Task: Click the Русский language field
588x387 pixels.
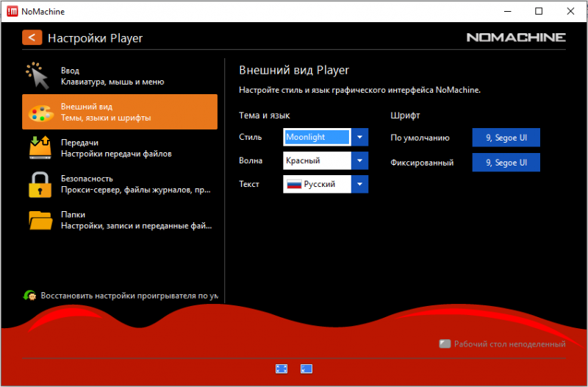Action: 317,185
